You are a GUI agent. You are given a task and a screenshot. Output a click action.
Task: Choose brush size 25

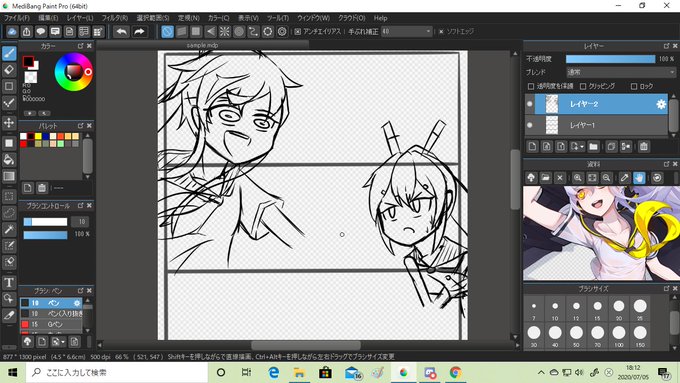click(640, 309)
